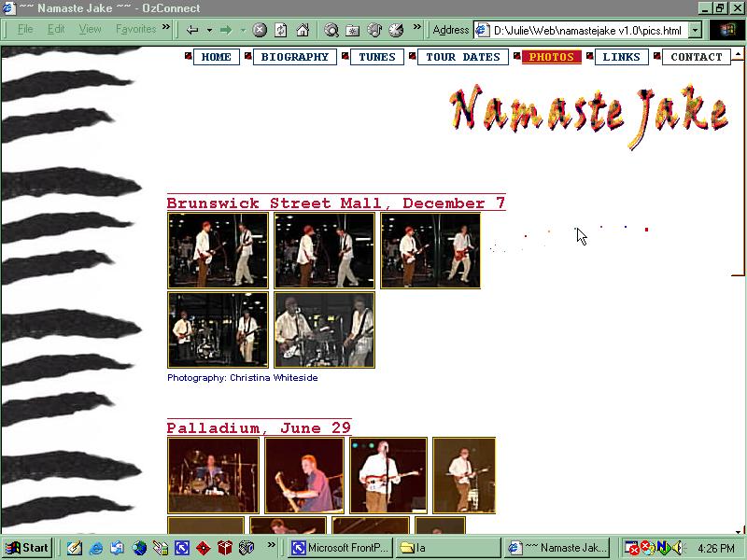Click the browser Back arrow button
Screen dimensions: 747x560
(192, 30)
